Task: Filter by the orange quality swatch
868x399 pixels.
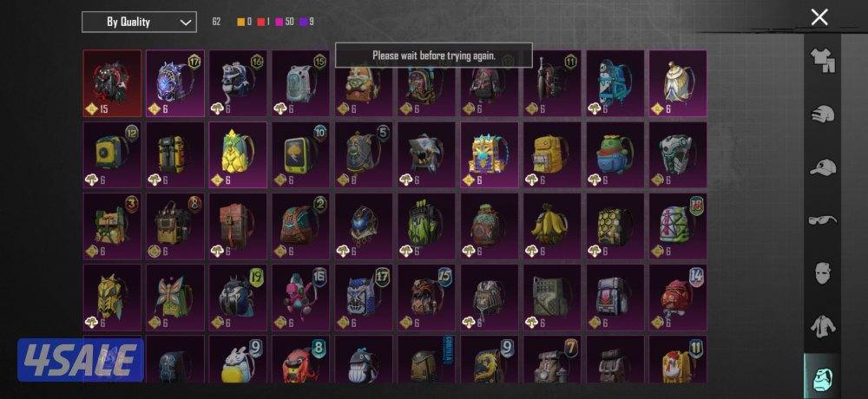Action: [240, 23]
